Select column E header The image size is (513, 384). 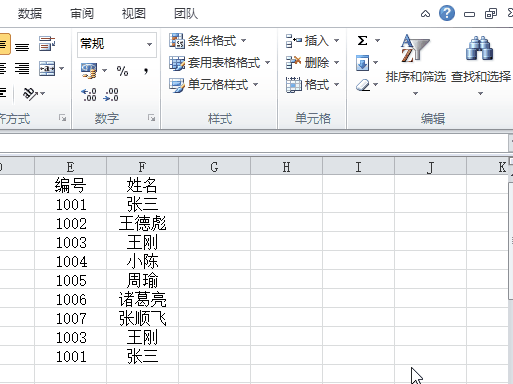[x=70, y=166]
